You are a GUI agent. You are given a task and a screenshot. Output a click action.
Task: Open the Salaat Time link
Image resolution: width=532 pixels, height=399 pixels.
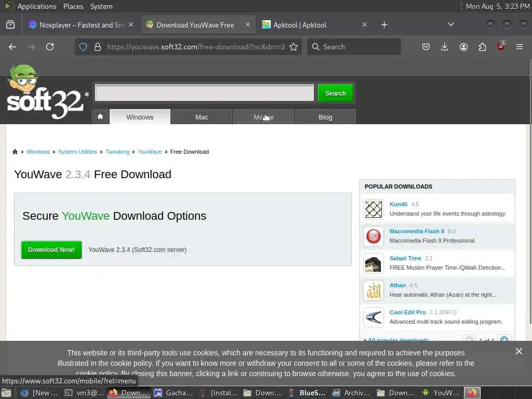(405, 258)
